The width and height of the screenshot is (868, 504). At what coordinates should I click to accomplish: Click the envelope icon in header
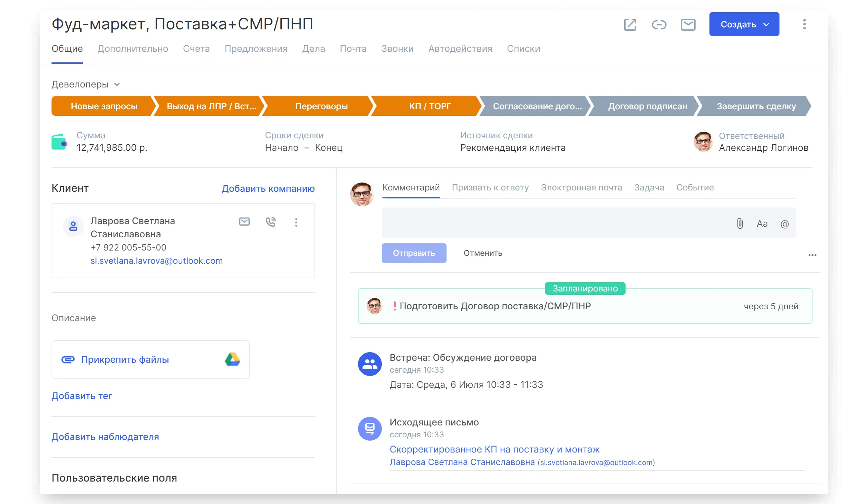point(688,24)
